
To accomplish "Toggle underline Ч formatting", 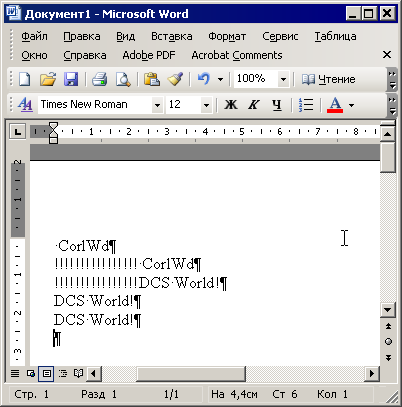I will pyautogui.click(x=277, y=105).
